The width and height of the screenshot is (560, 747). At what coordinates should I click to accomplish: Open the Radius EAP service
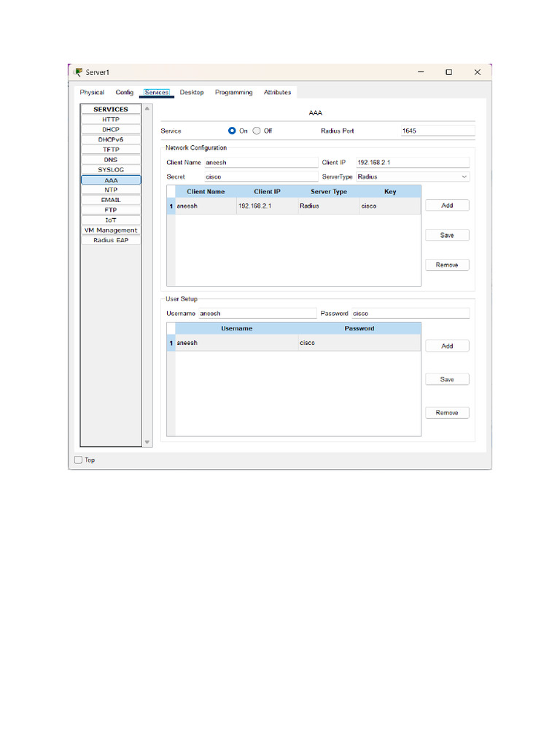[111, 240]
